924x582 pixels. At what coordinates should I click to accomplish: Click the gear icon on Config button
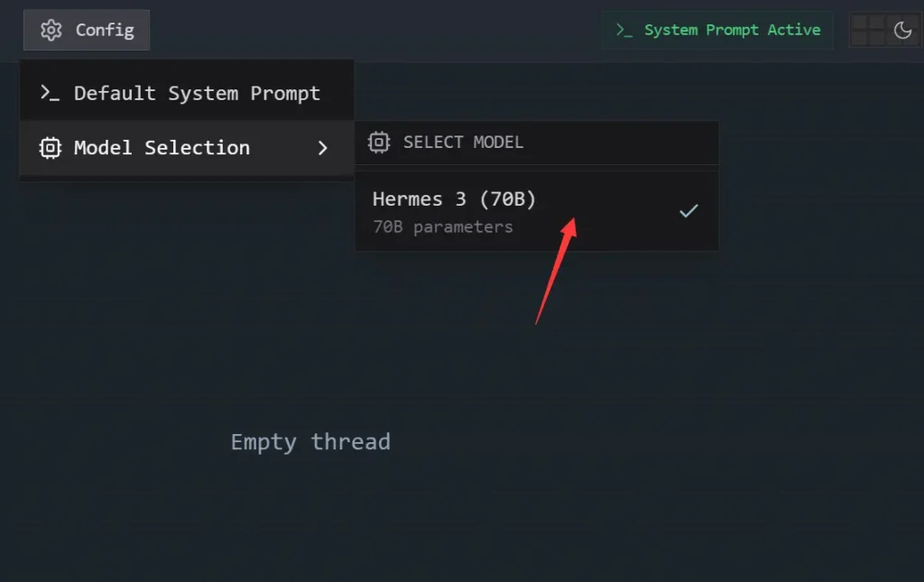coord(51,30)
